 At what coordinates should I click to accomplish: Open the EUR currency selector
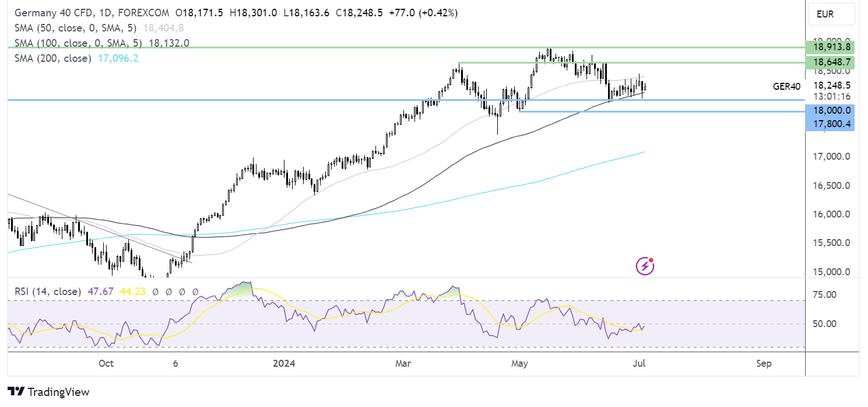click(832, 14)
